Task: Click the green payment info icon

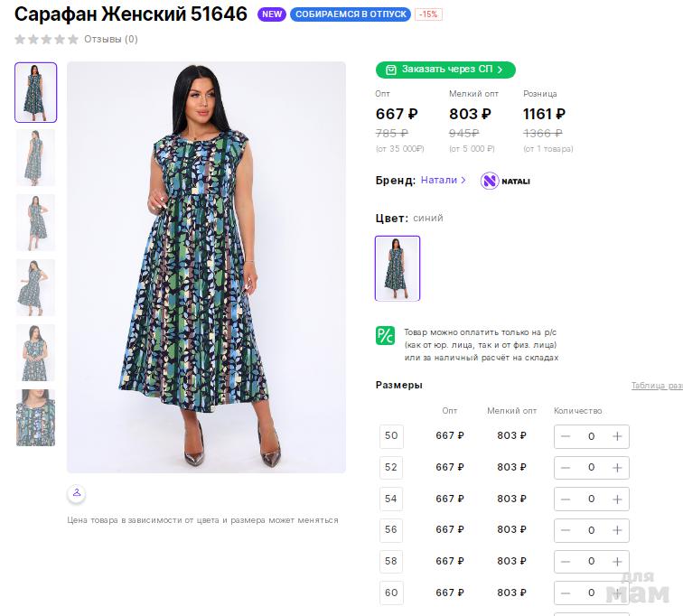Action: tap(386, 335)
